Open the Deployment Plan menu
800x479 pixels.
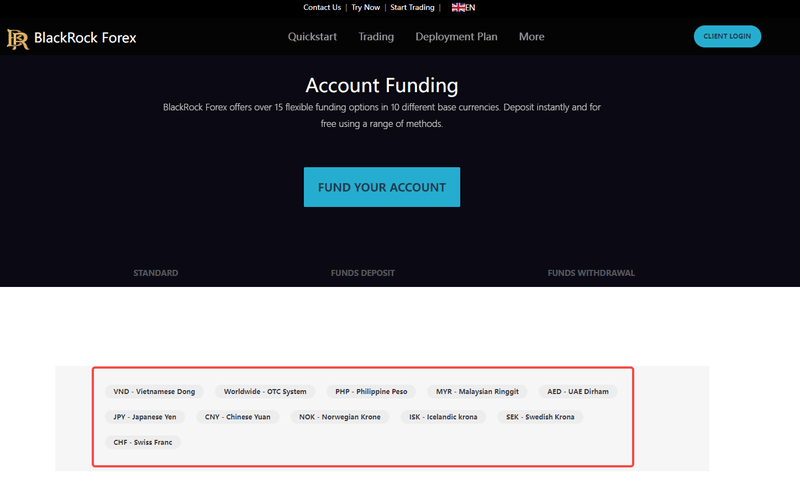tap(456, 37)
